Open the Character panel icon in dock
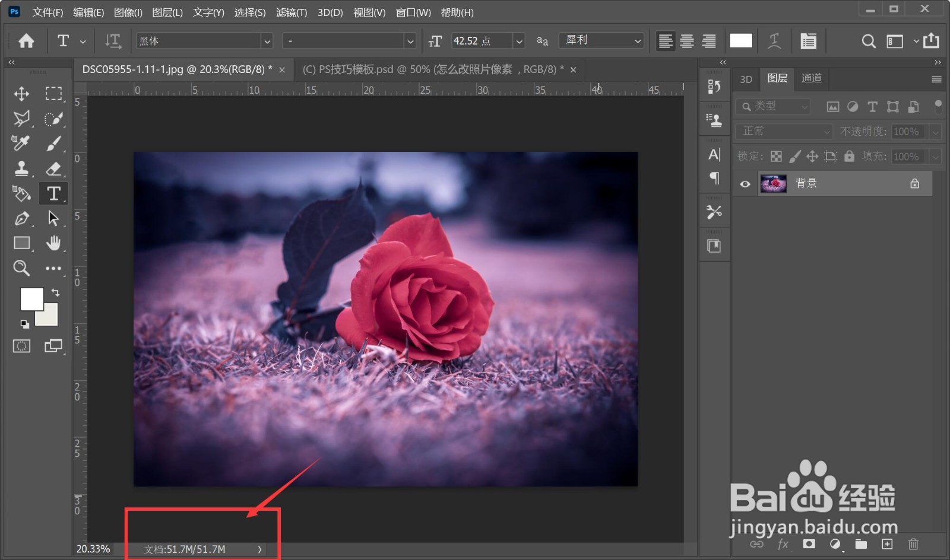Viewport: 950px width, 560px height. point(714,155)
